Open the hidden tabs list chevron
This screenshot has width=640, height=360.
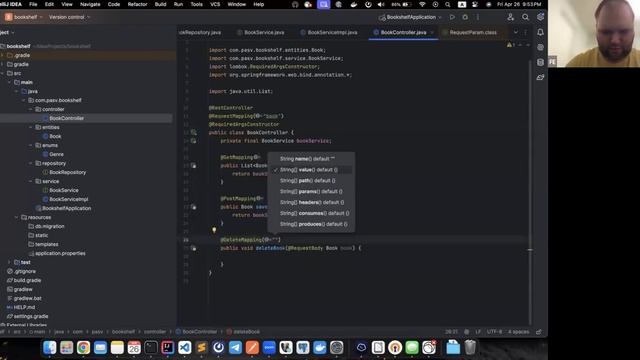tap(516, 32)
